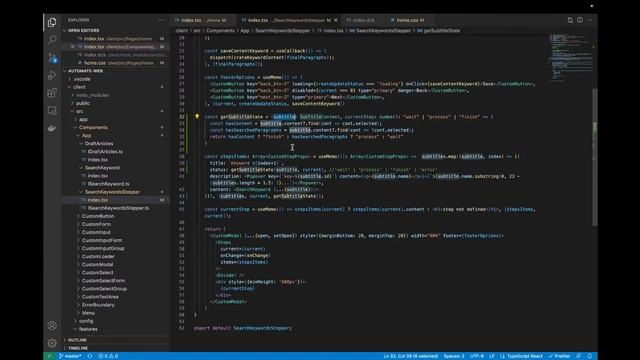Expand the node_modules folder
640x360 pixels.
92,95
